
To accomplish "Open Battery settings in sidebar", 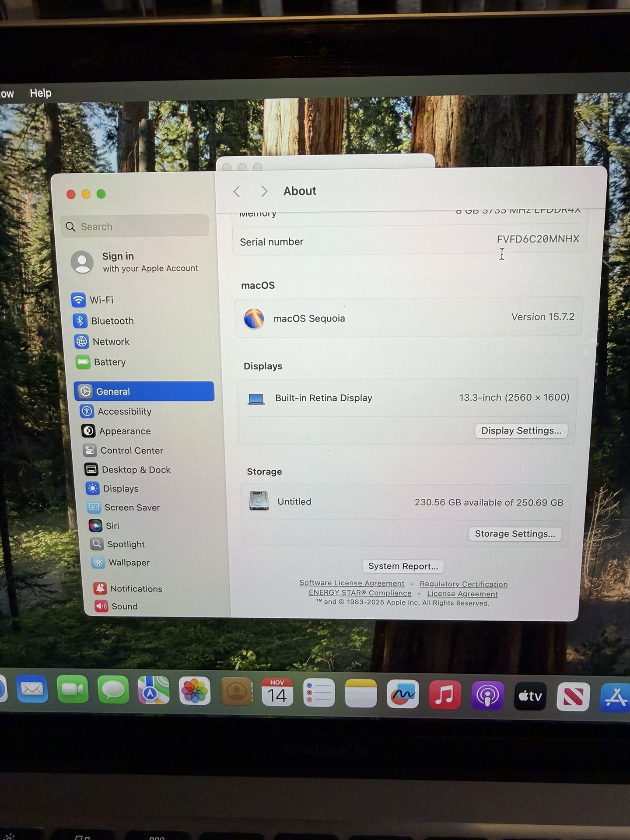I will coord(101,362).
